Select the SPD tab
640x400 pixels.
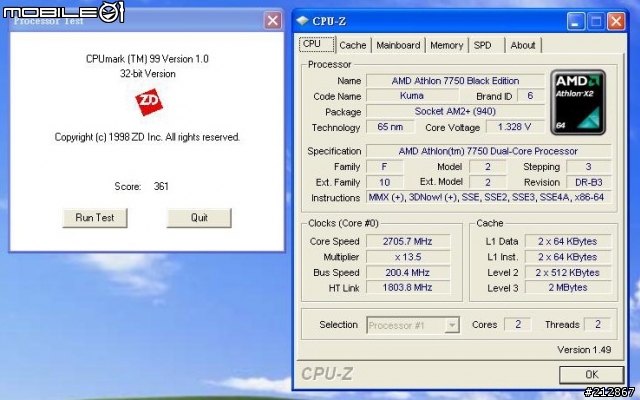pyautogui.click(x=487, y=45)
